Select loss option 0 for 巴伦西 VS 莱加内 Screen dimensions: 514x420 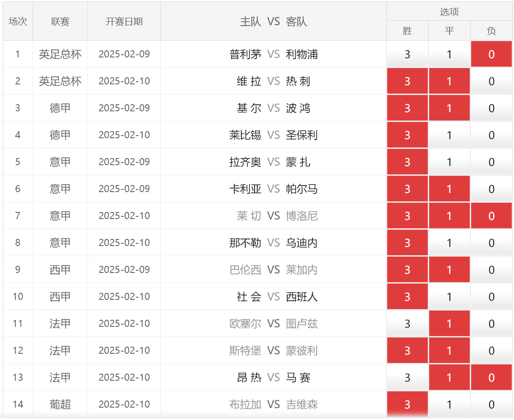(x=491, y=269)
